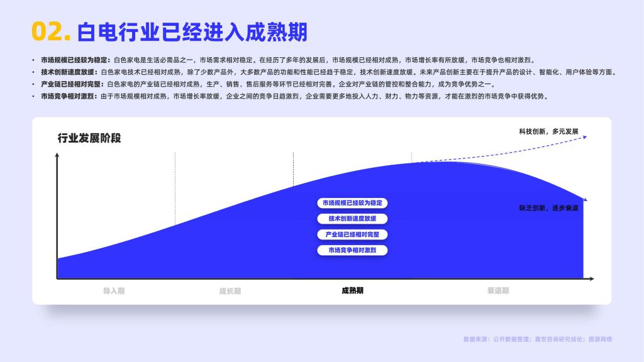Select the 成长期 stage label

tap(230, 291)
